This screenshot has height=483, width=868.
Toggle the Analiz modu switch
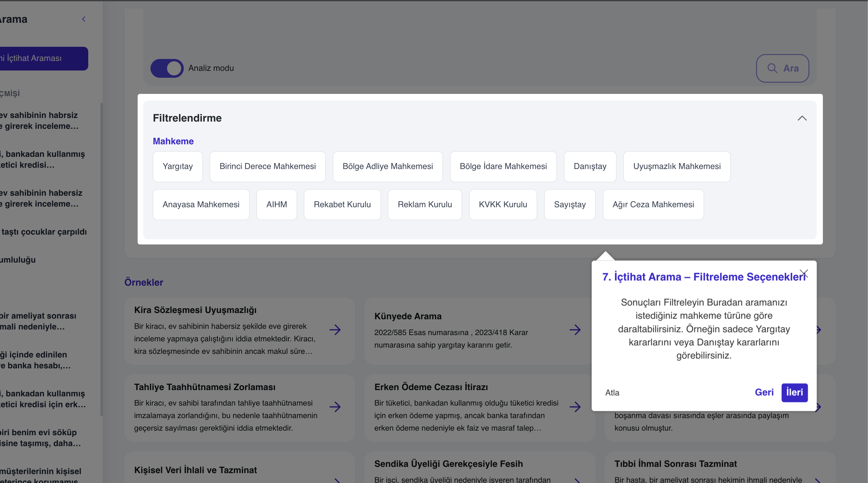pos(167,68)
